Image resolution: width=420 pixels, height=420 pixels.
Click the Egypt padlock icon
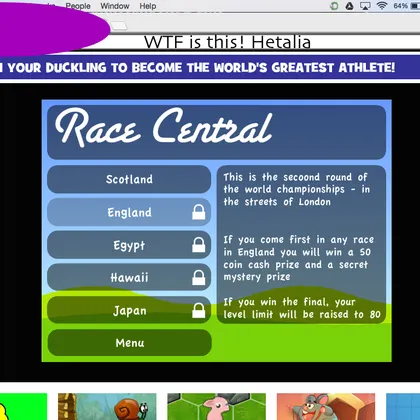(199, 245)
